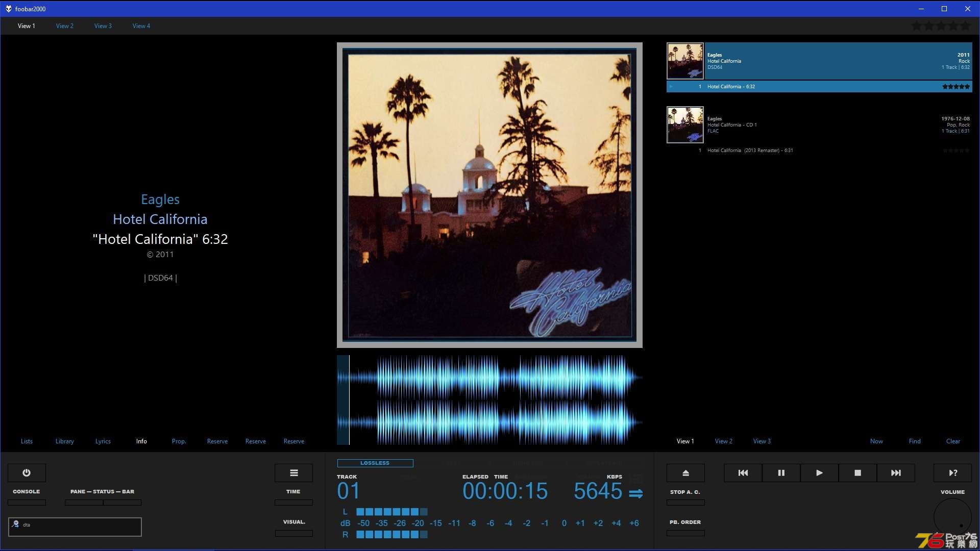Select track Hotel California - 6:32
This screenshot has width=980, height=551.
[x=819, y=87]
